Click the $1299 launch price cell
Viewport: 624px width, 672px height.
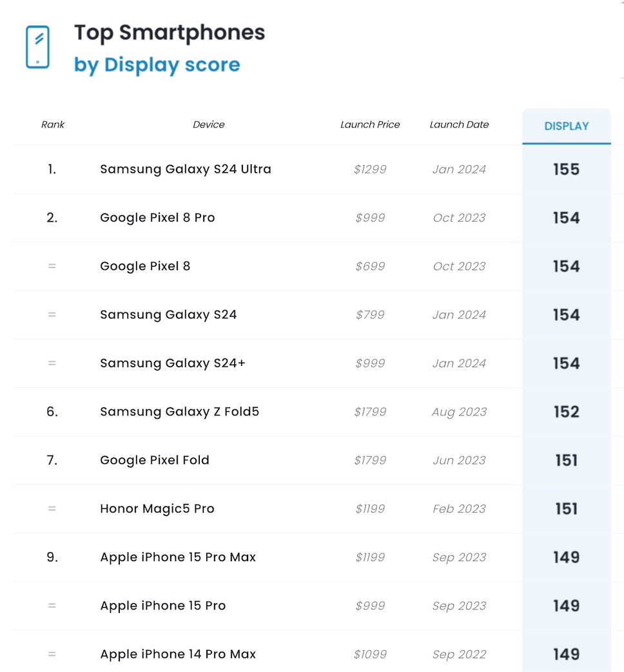click(x=370, y=169)
